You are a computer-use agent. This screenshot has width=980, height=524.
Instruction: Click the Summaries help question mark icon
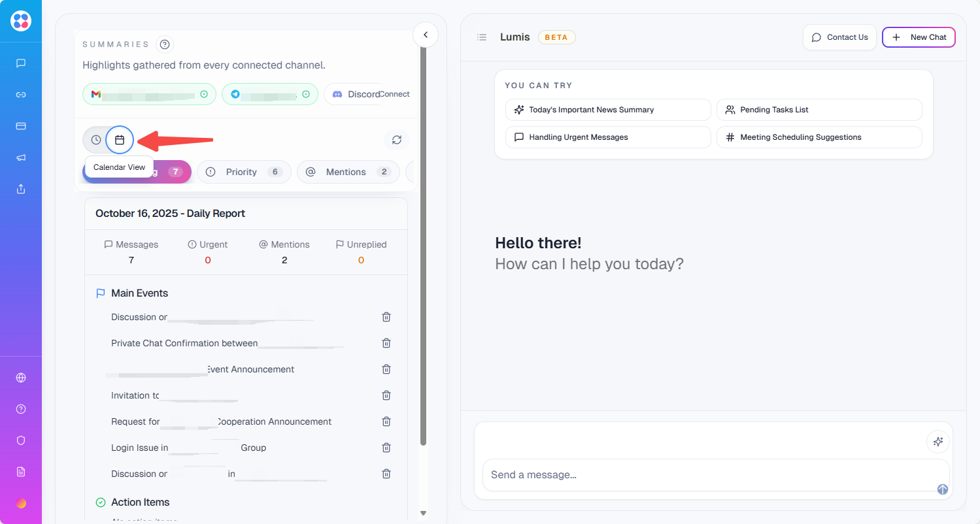(x=165, y=44)
